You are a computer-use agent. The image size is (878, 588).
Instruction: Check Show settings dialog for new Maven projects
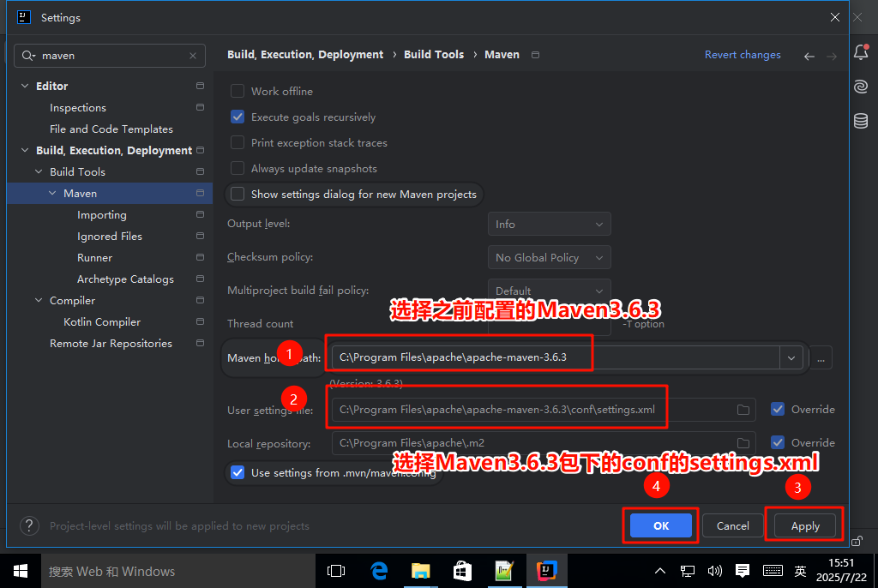tap(238, 195)
